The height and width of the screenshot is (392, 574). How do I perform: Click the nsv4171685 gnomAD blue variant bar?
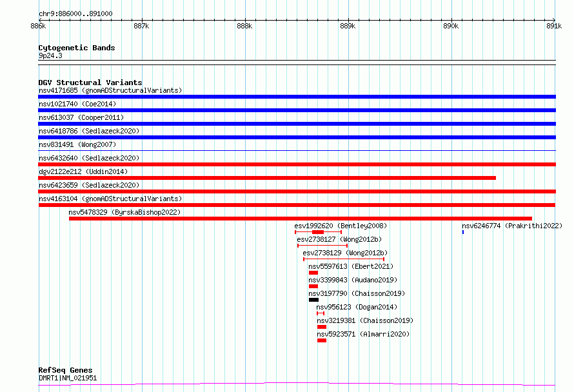point(297,97)
